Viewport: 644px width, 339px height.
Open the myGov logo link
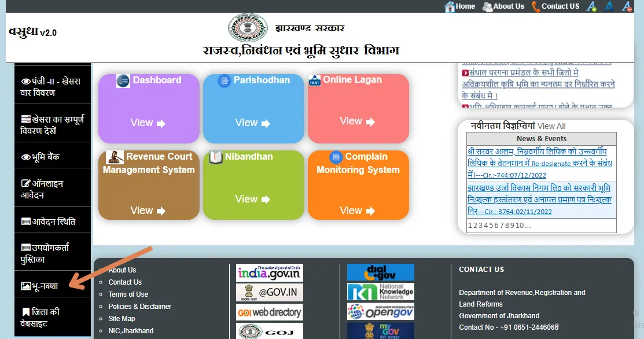[x=381, y=331]
